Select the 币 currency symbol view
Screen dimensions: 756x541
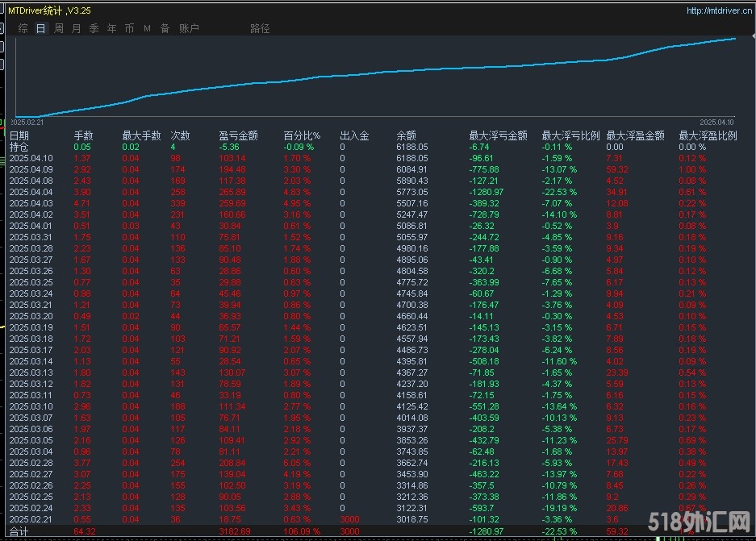(x=130, y=28)
